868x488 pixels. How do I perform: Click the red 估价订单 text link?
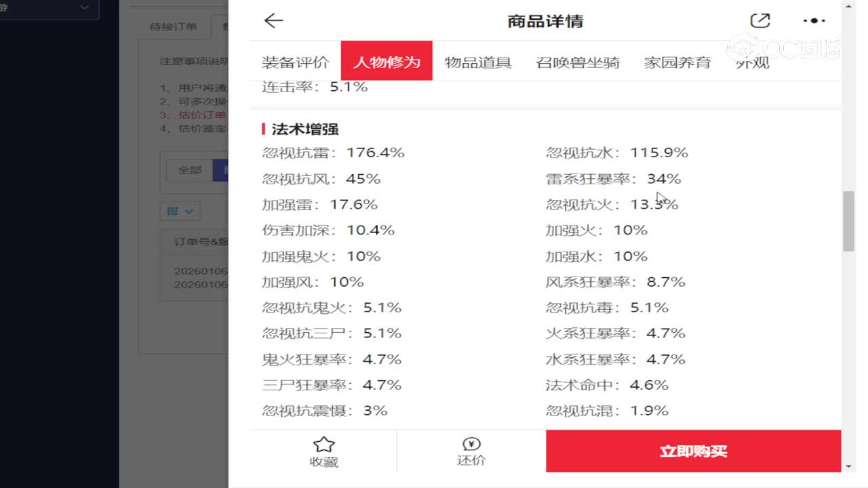click(200, 115)
